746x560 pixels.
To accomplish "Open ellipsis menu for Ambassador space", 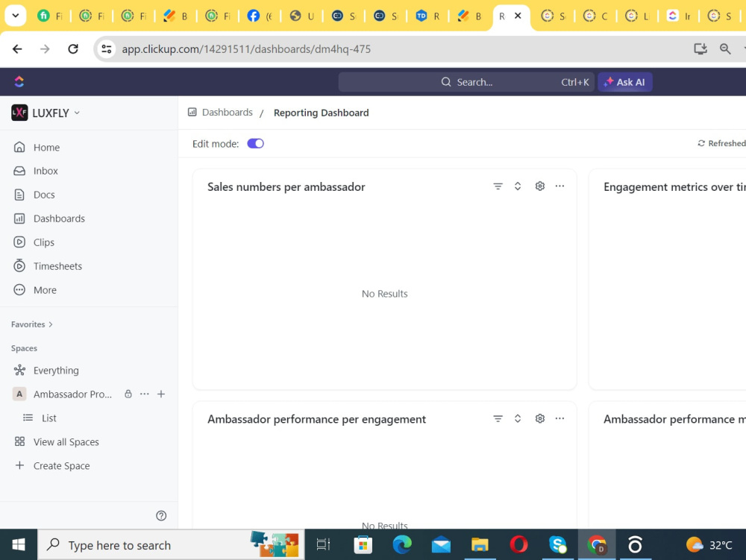I will (145, 394).
